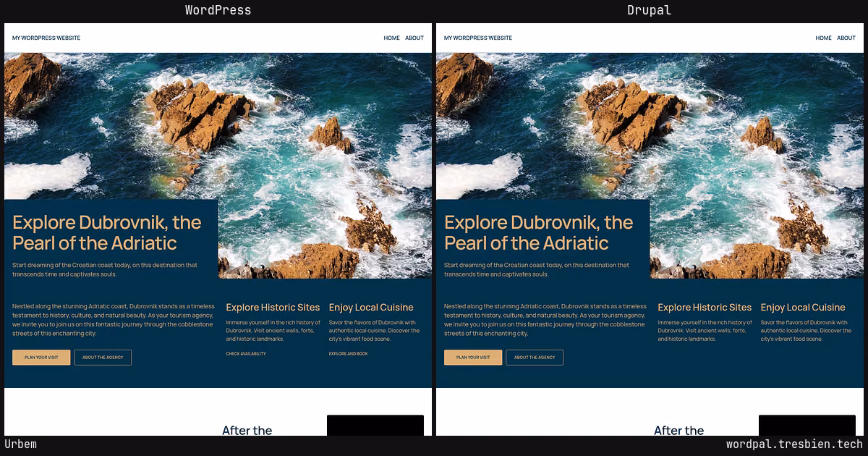Follow EXPLORE AND BOOK link in WordPress pane
The image size is (868, 456).
348,354
